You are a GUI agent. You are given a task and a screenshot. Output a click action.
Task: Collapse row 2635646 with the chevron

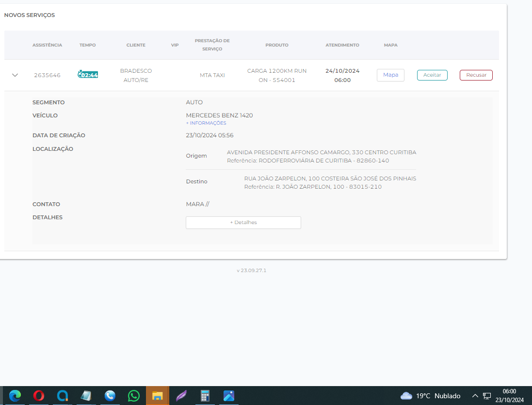[x=15, y=75]
